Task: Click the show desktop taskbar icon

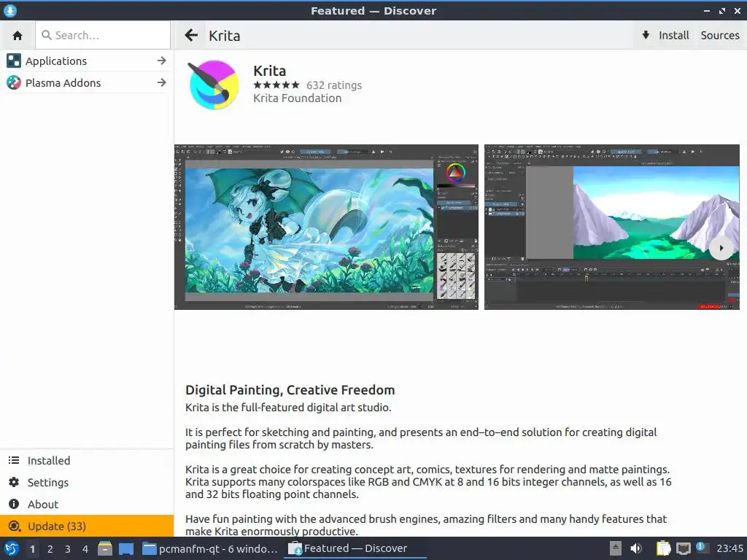Action: tap(126, 549)
